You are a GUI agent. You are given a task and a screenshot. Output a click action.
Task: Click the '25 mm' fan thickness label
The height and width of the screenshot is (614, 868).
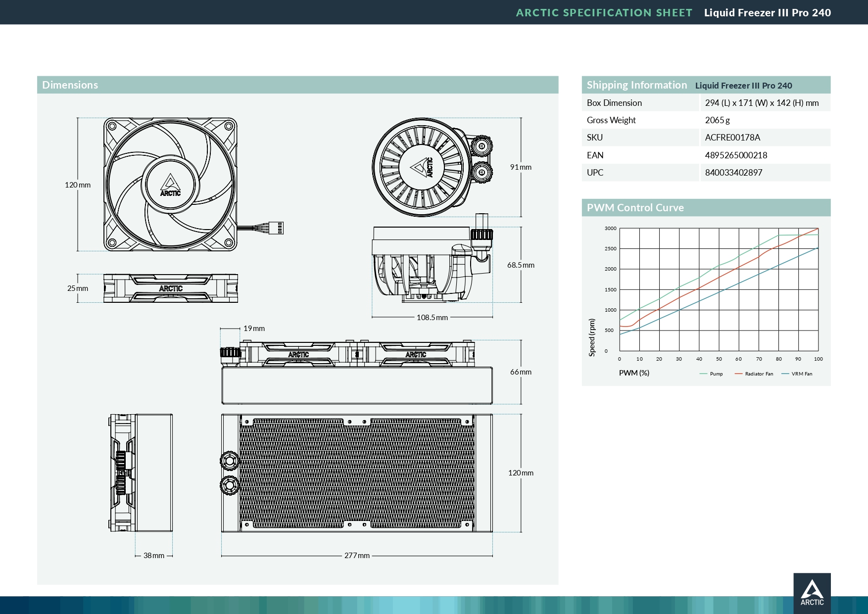click(78, 288)
